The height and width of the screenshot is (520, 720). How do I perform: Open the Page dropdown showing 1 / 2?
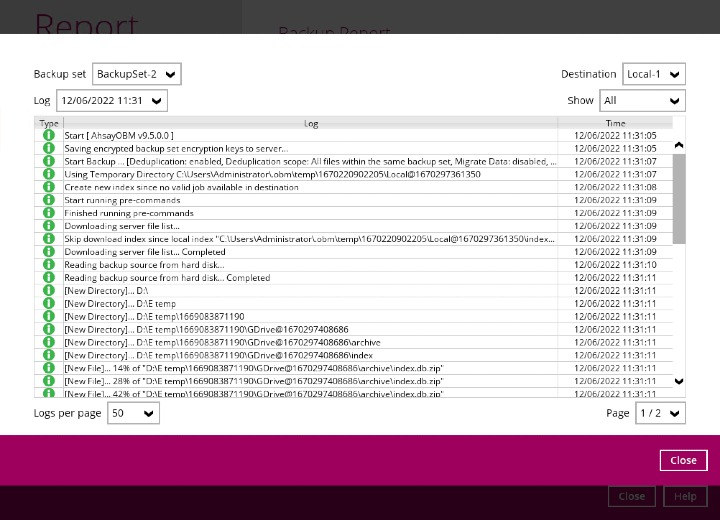pos(660,413)
